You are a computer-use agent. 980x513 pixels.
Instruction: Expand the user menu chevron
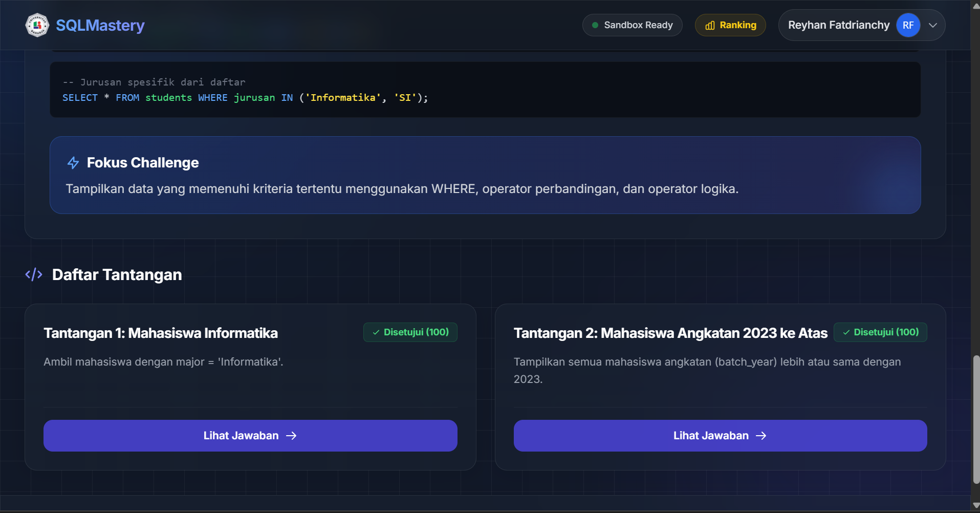pyautogui.click(x=933, y=25)
